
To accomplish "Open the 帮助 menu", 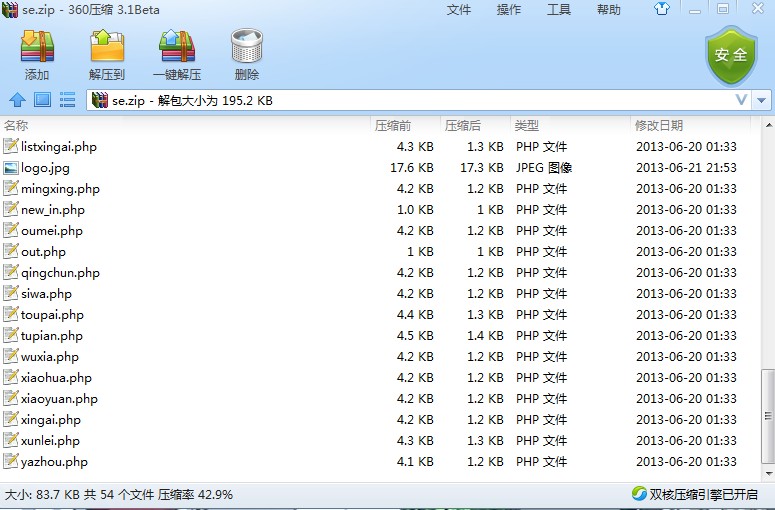I will [x=608, y=9].
